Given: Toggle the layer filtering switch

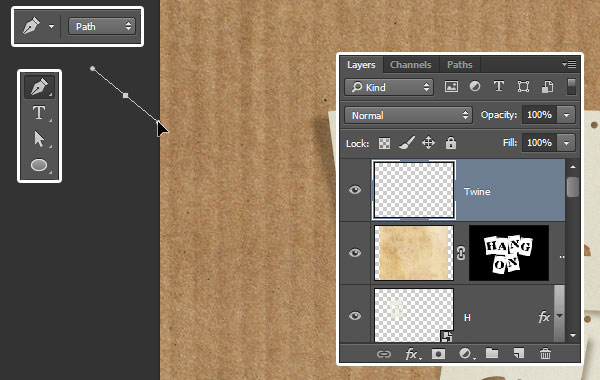Looking at the screenshot, I should point(571,87).
